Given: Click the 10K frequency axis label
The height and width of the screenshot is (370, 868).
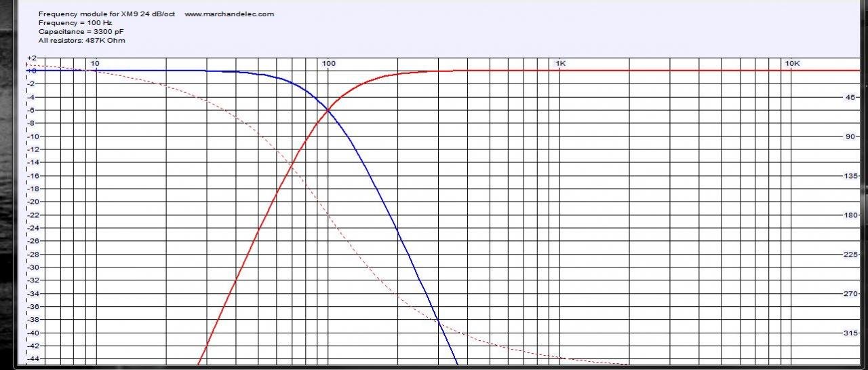Looking at the screenshot, I should click(792, 64).
